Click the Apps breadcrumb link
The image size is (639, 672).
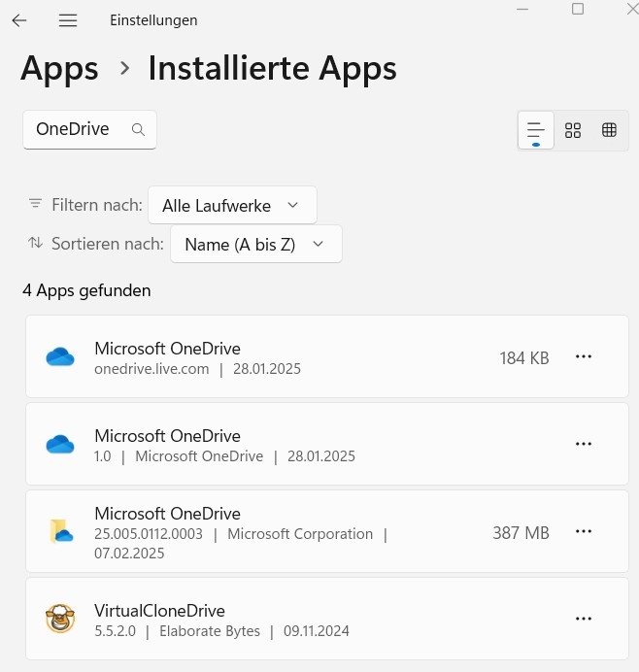pyautogui.click(x=59, y=69)
